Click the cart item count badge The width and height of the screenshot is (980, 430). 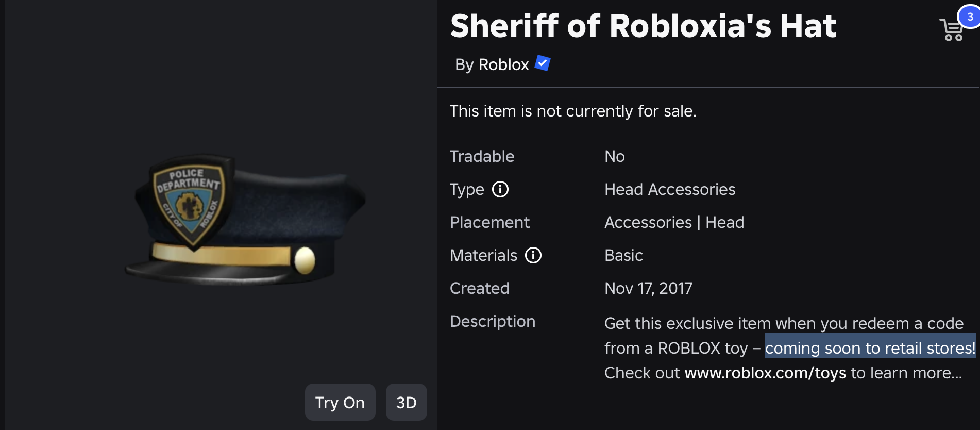click(x=970, y=16)
